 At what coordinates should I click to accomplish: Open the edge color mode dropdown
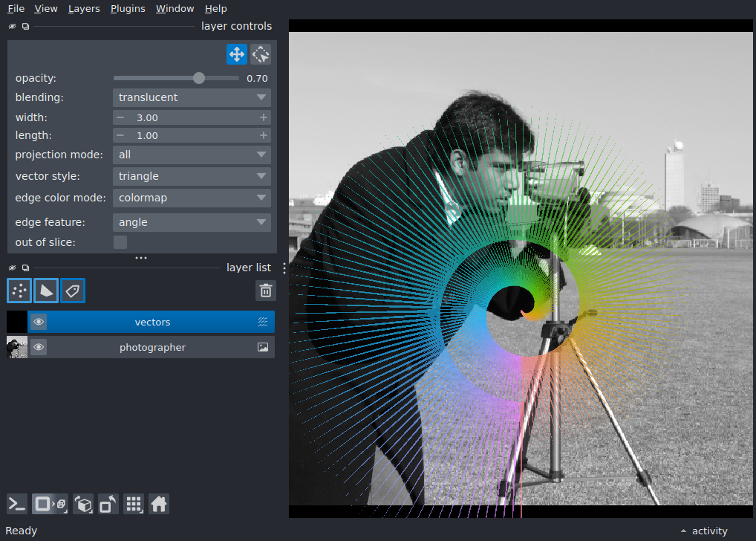[x=192, y=198]
